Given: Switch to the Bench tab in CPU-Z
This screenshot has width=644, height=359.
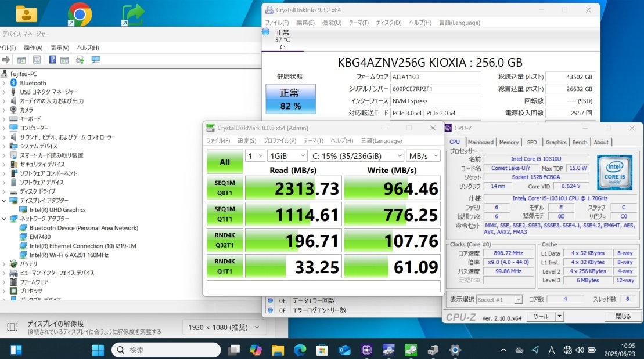Looking at the screenshot, I should tap(580, 142).
